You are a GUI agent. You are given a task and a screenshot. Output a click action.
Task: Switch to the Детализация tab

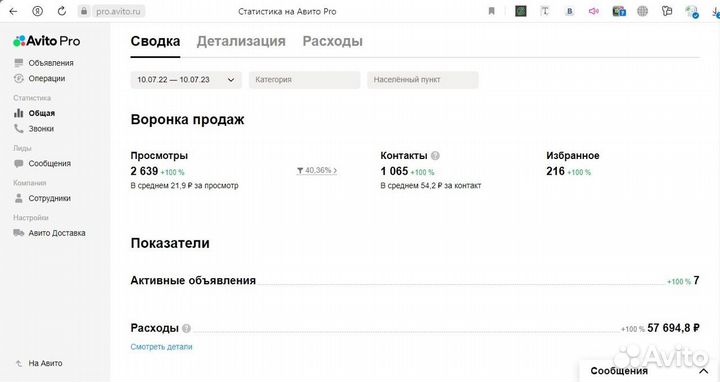[241, 41]
